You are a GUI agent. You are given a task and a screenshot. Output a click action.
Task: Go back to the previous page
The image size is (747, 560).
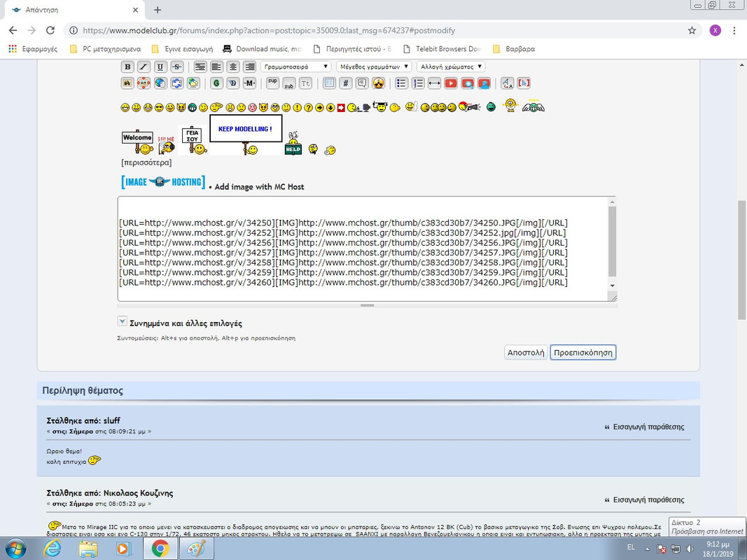[13, 31]
